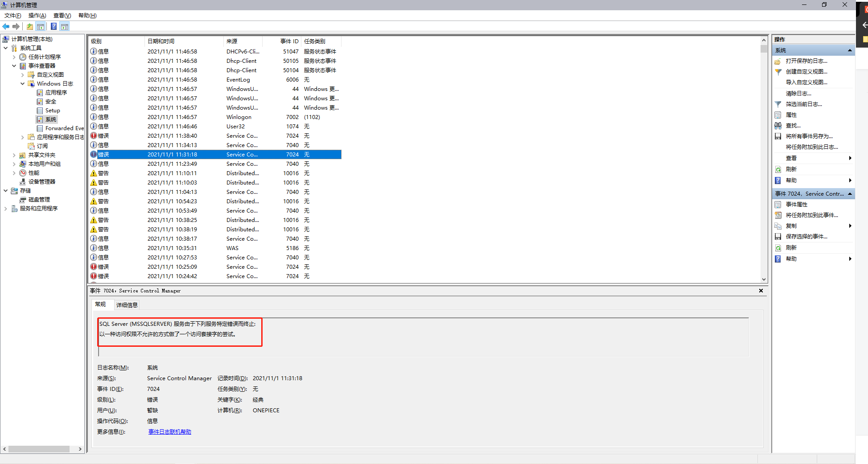
Task: Open the 查看(V) menu
Action: click(x=62, y=15)
